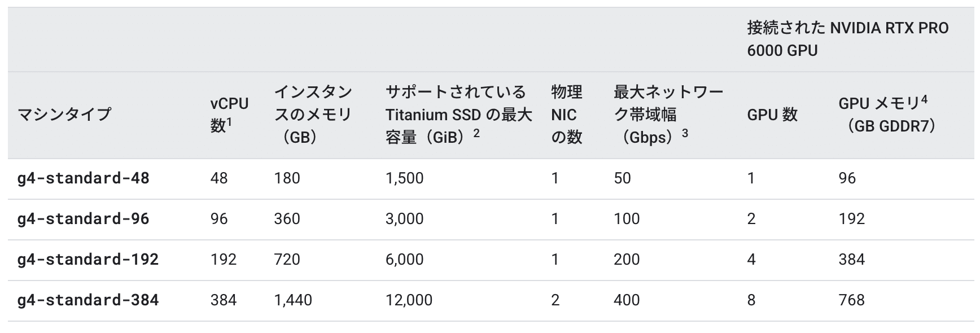Open footnote 2 after Titanium SSD capacity

click(476, 133)
